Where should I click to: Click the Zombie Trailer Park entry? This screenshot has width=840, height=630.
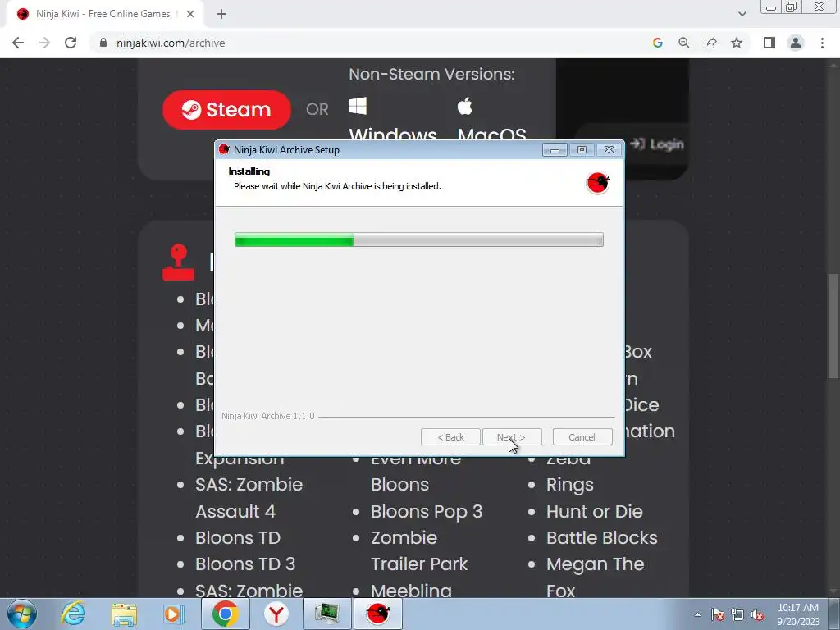(419, 550)
